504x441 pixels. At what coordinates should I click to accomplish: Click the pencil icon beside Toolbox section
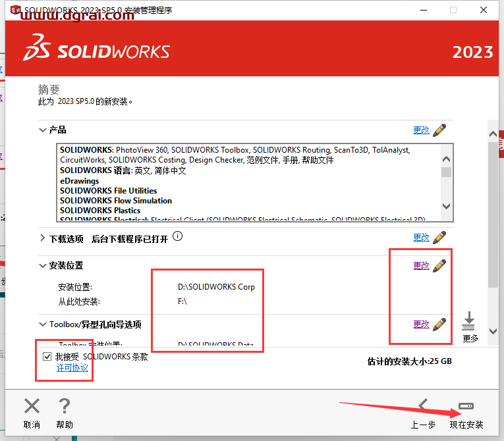(439, 324)
